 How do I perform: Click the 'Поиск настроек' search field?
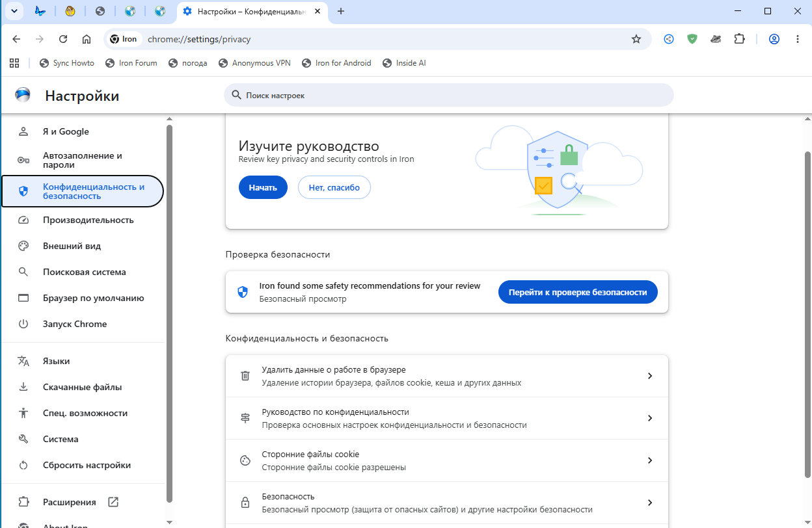[449, 95]
